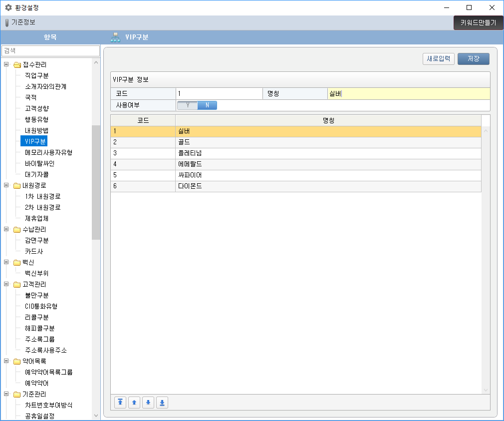Select the 플레티넘 row in the list
Screen dimensions: 504x421
pyautogui.click(x=295, y=153)
